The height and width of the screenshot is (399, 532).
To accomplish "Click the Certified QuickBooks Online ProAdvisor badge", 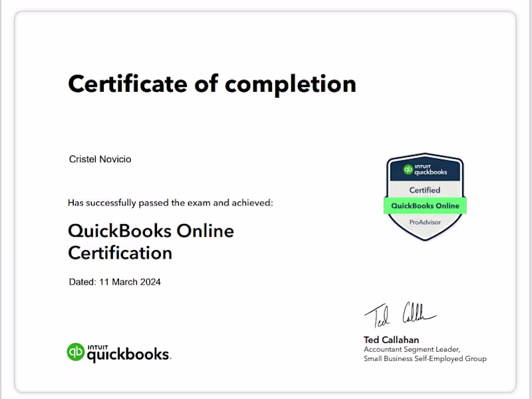I will [x=425, y=197].
